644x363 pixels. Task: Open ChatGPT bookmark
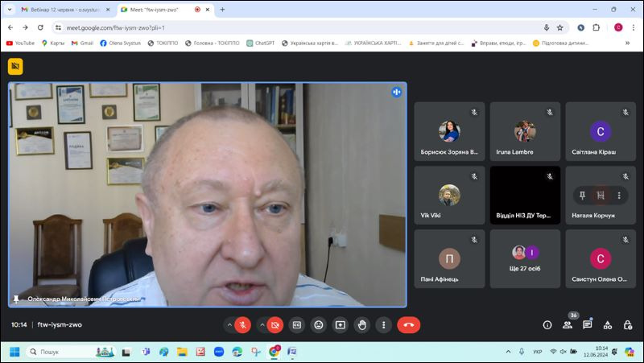(260, 43)
